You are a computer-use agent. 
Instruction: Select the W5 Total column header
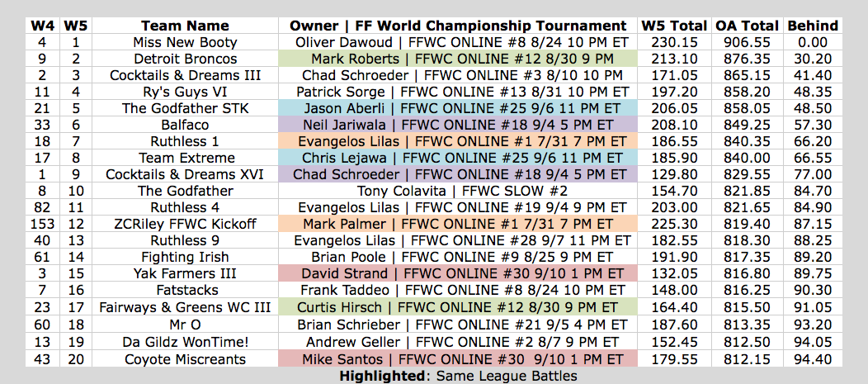point(674,26)
